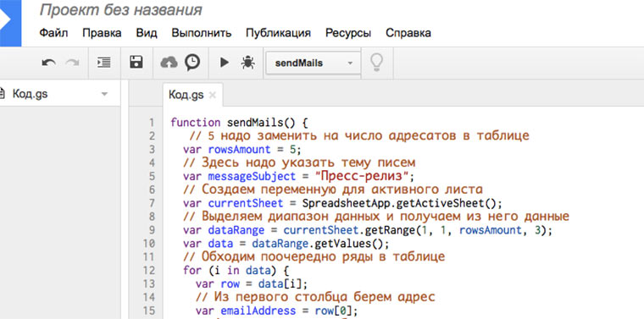Open the Выполнить menu

coord(202,33)
